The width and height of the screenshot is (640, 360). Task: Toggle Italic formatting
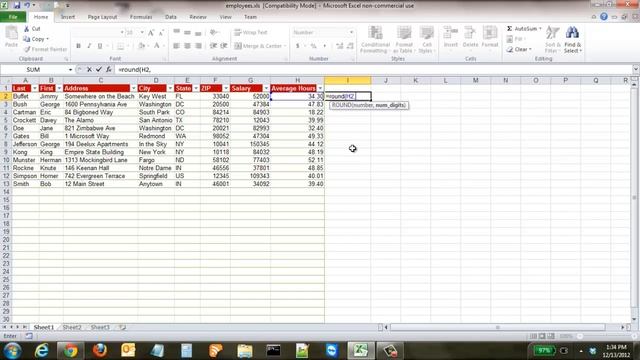[89, 46]
